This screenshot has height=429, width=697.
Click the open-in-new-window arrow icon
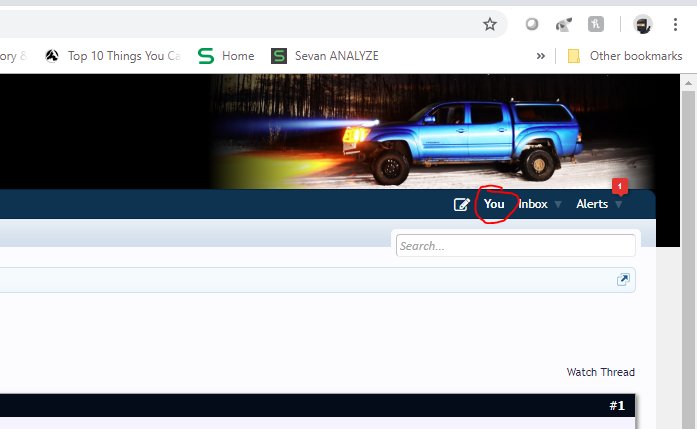pyautogui.click(x=623, y=279)
